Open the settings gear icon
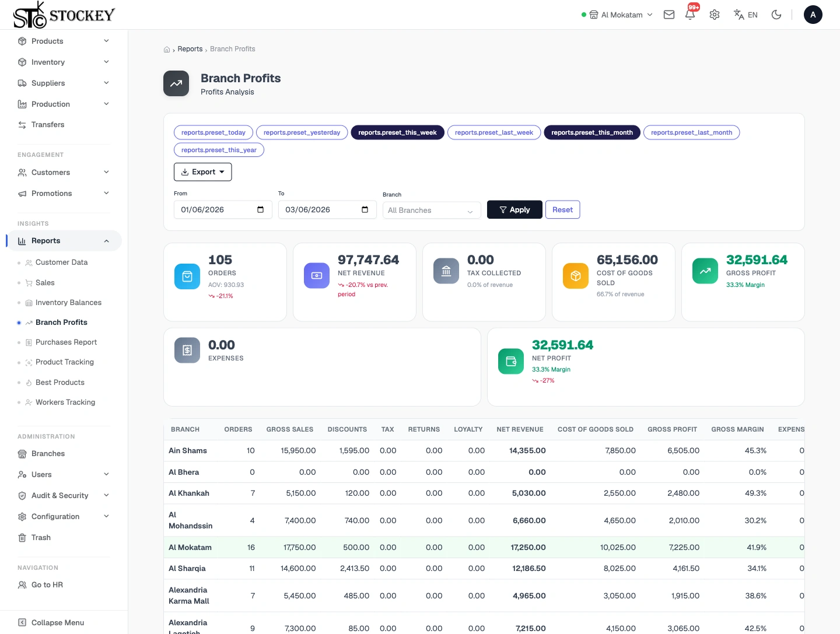This screenshot has width=840, height=634. (715, 15)
